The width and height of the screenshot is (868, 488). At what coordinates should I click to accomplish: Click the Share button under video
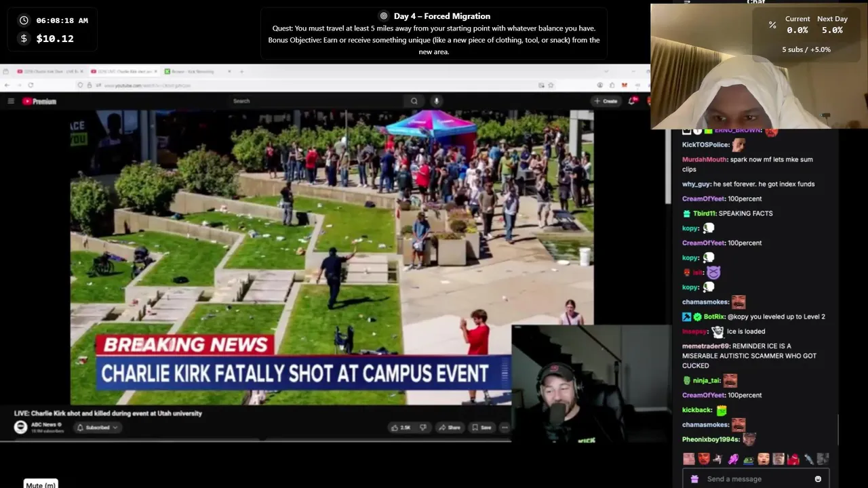[x=449, y=428]
